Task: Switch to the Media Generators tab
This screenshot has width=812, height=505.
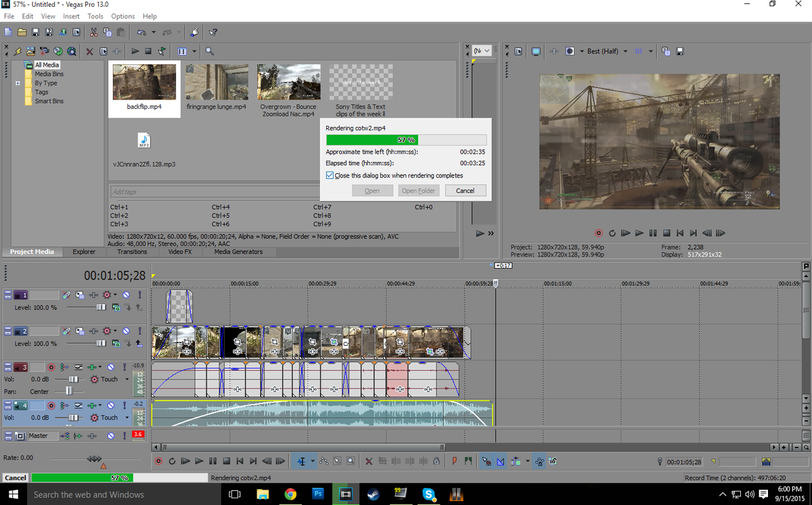Action: click(238, 252)
